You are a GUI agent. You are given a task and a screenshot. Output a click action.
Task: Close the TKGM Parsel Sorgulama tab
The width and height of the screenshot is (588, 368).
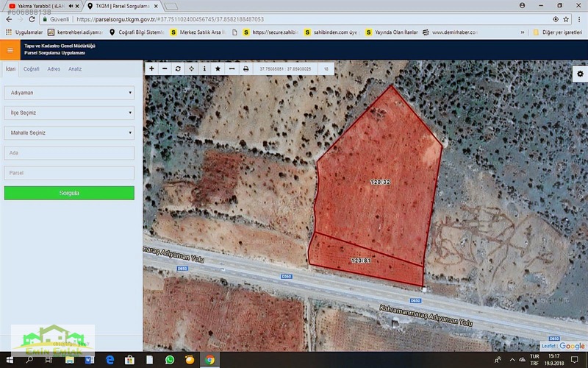[156, 6]
